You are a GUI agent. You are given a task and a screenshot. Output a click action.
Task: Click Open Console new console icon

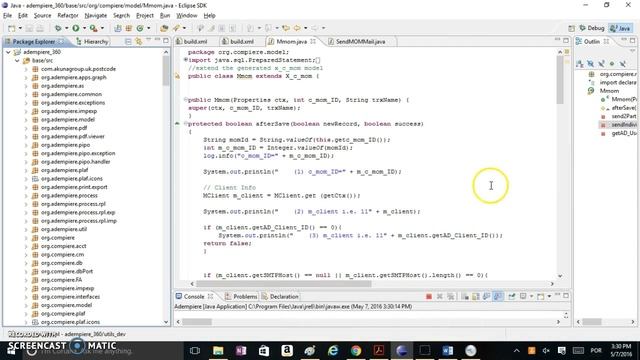point(541,296)
